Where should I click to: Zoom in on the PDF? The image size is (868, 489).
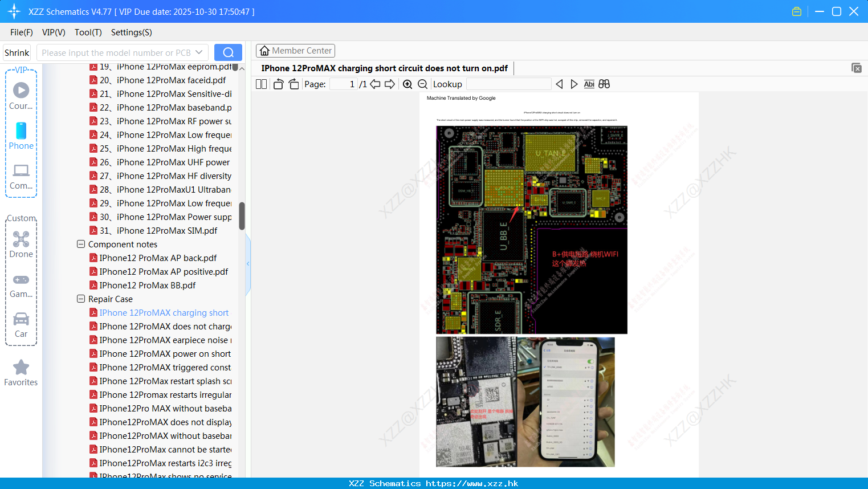(x=407, y=84)
